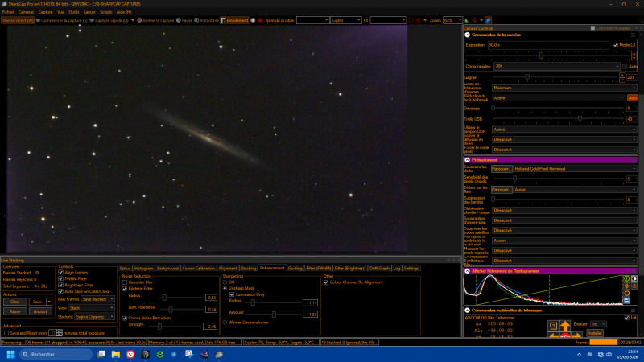Open Commandes de la caméra panel menu icon
This screenshot has height=362, width=644.
tap(633, 35)
